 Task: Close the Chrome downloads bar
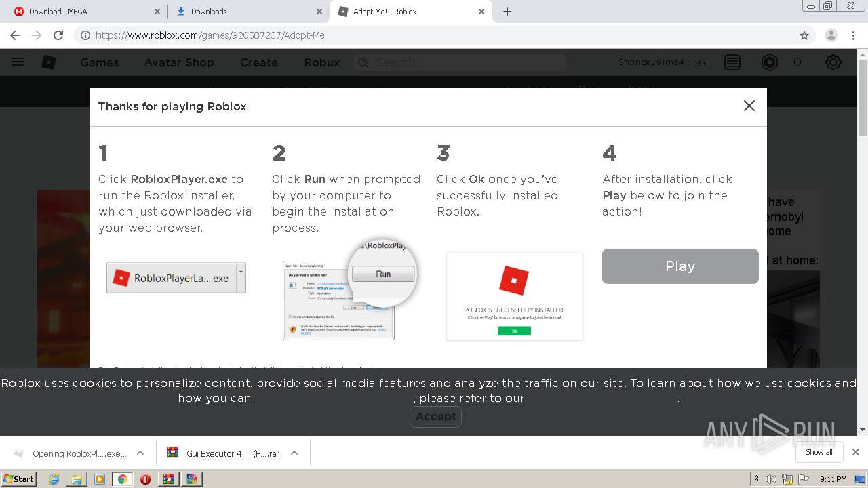coord(856,452)
